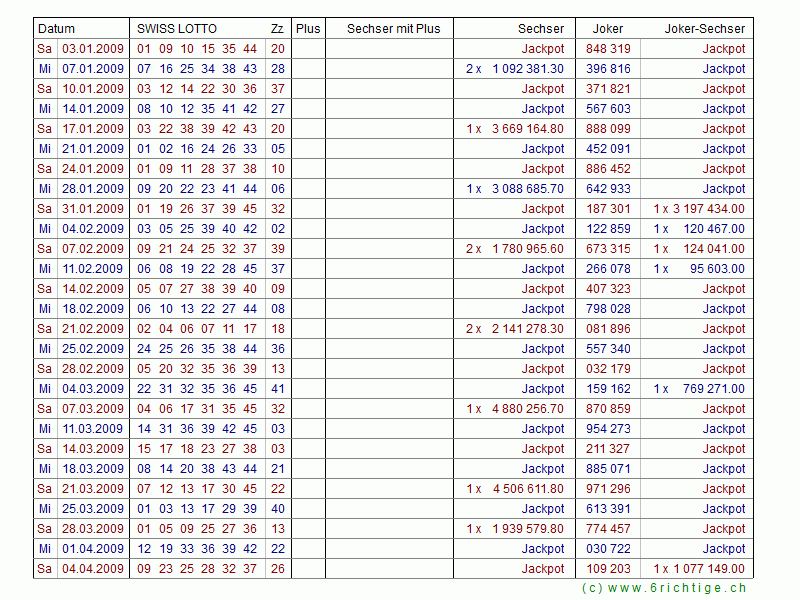Select the date 21.02.2009 cell
This screenshot has height=600, width=800.
pos(93,329)
